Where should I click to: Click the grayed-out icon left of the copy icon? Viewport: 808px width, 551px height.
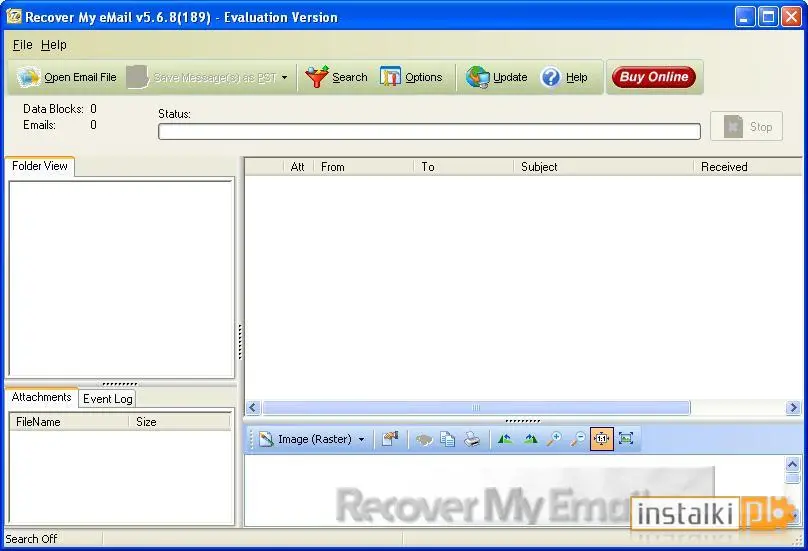pos(424,440)
